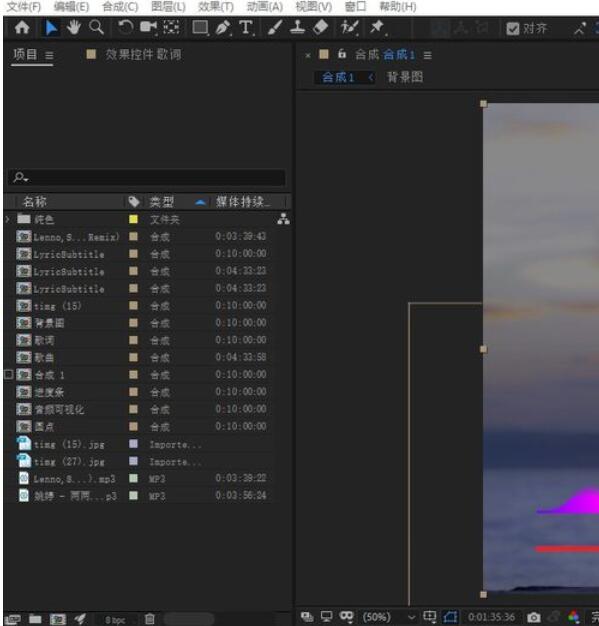The image size is (599, 626).
Task: Click label color of ting (15).jpg
Action: pyautogui.click(x=133, y=444)
